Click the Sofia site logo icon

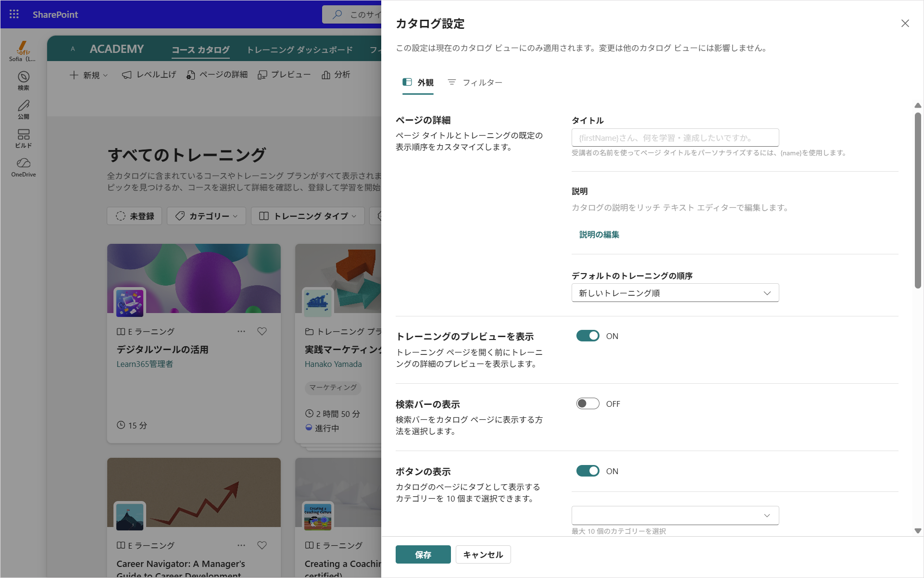click(23, 48)
